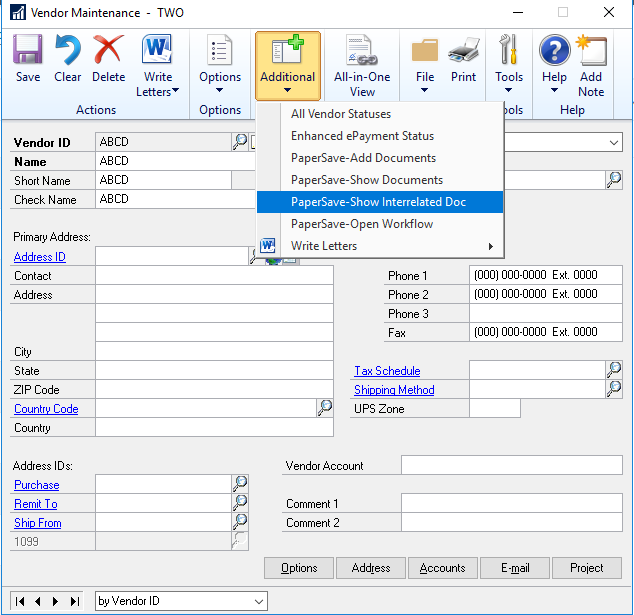
Task: Open the Tax Schedule lookup magnifier
Action: pos(614,370)
